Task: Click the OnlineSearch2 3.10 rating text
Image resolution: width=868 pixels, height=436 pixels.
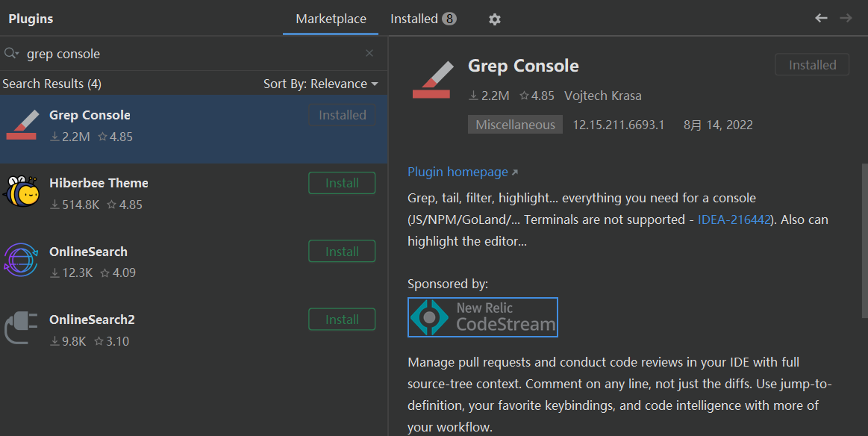Action: click(x=112, y=341)
